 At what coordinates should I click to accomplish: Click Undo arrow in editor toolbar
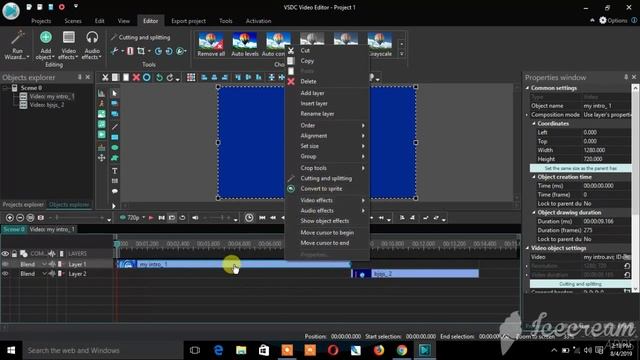click(x=159, y=78)
